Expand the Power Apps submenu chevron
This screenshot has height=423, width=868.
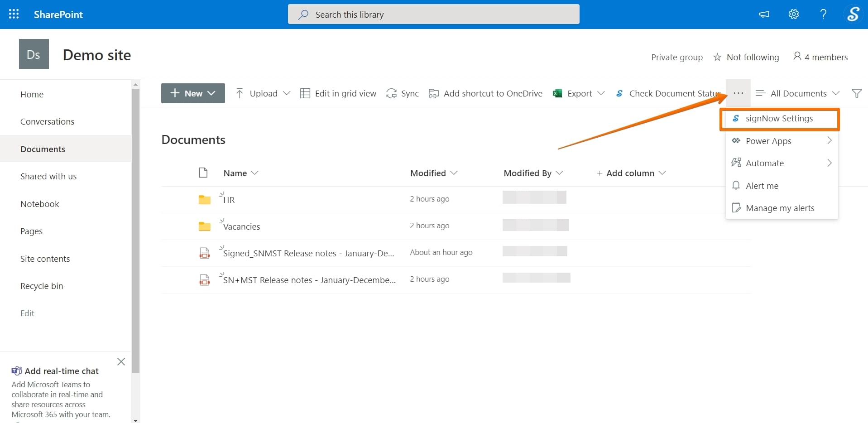[830, 140]
